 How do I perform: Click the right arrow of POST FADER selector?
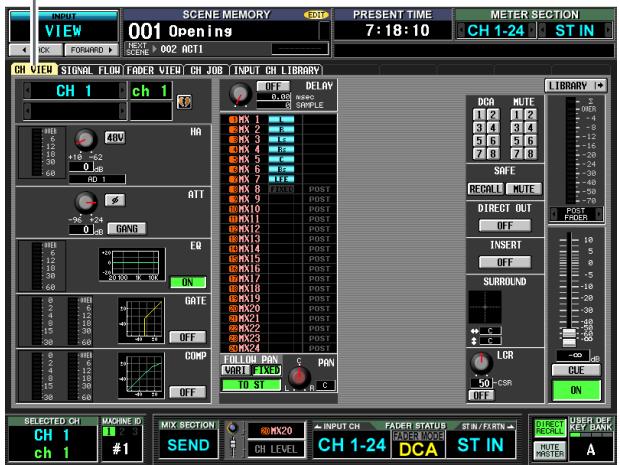pos(599,214)
